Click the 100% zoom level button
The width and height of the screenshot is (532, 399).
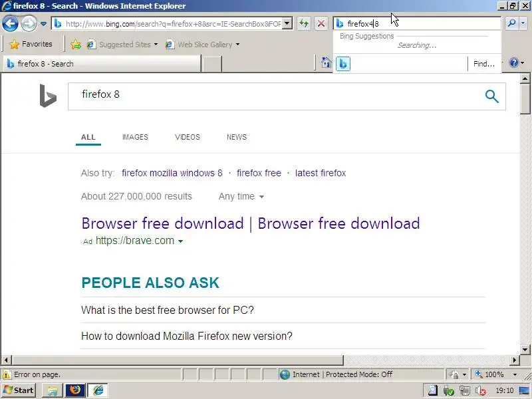pyautogui.click(x=490, y=374)
